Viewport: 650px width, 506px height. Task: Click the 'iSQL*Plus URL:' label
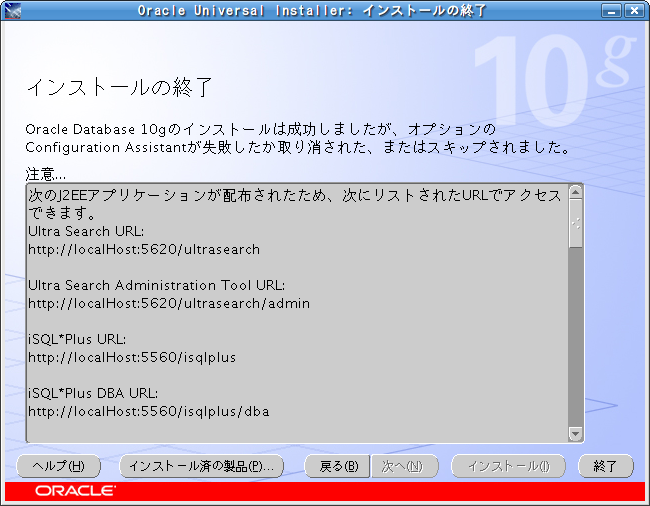tap(77, 339)
